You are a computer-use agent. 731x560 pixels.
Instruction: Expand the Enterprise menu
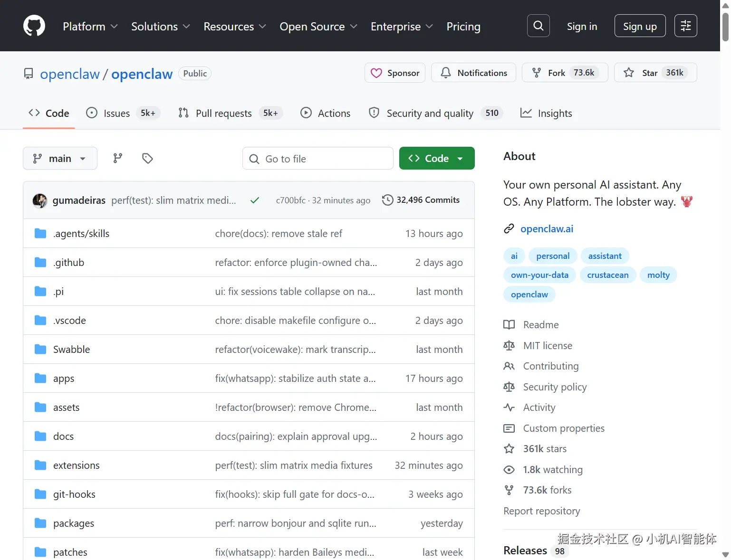[402, 27]
